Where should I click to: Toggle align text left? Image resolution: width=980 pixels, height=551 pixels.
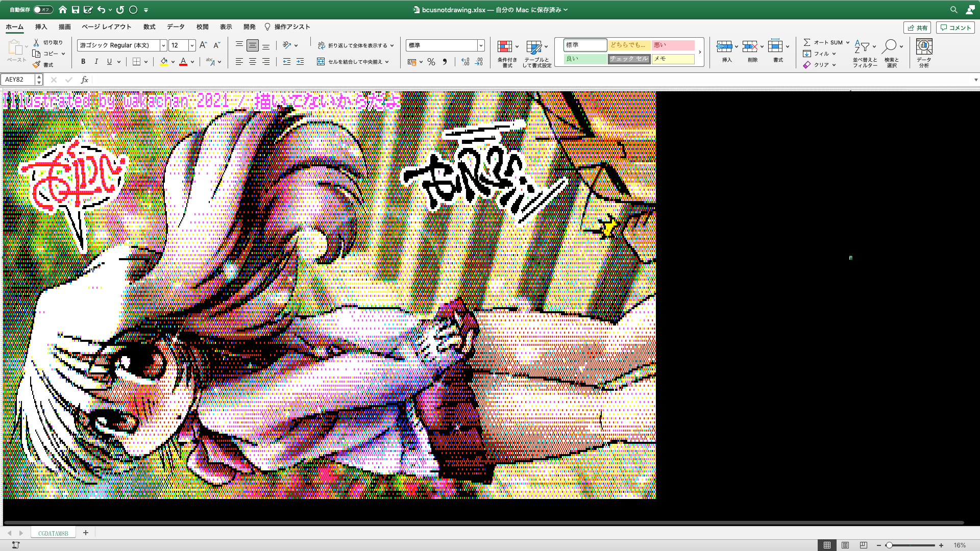239,62
